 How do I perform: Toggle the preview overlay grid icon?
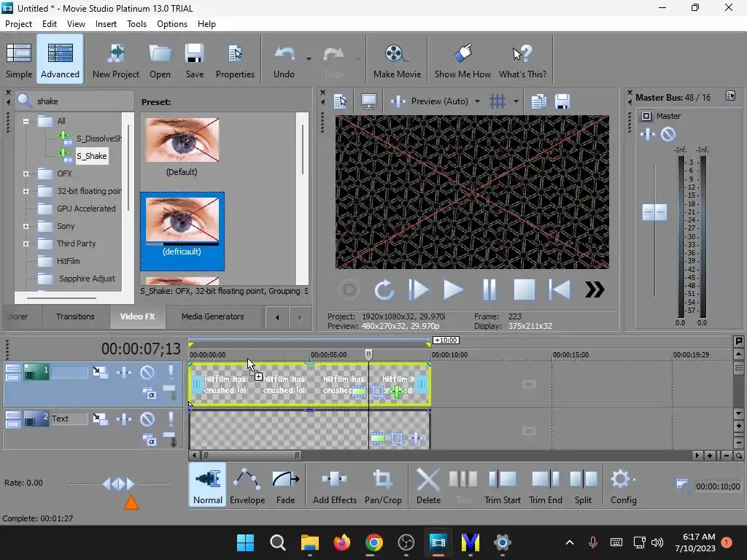click(x=498, y=101)
